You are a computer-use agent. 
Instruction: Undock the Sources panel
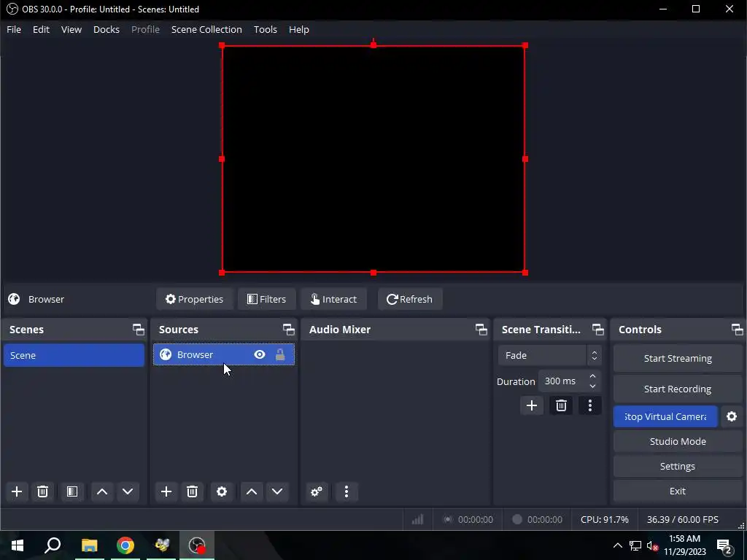pyautogui.click(x=289, y=330)
